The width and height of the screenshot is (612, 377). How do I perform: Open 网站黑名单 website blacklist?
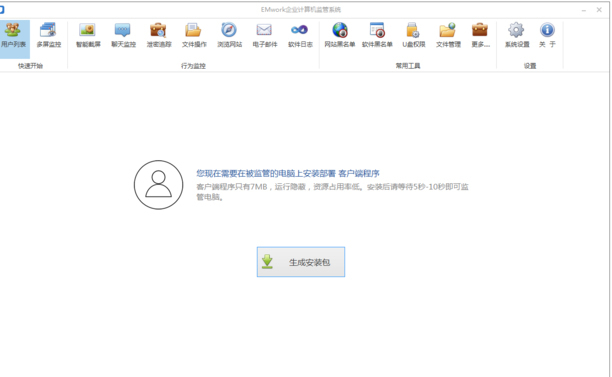click(x=340, y=36)
